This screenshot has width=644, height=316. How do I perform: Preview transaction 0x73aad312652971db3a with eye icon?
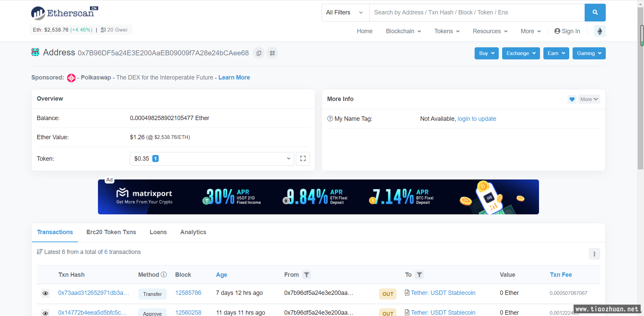pyautogui.click(x=45, y=294)
